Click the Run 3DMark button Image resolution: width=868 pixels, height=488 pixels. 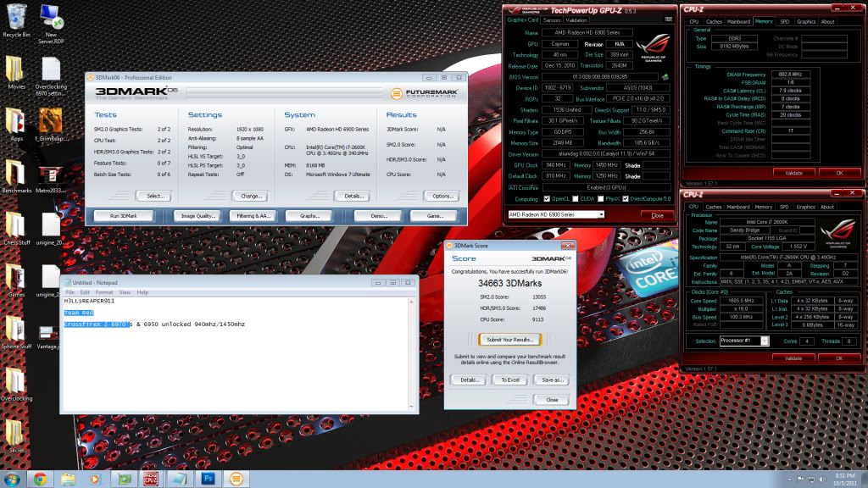click(x=124, y=216)
